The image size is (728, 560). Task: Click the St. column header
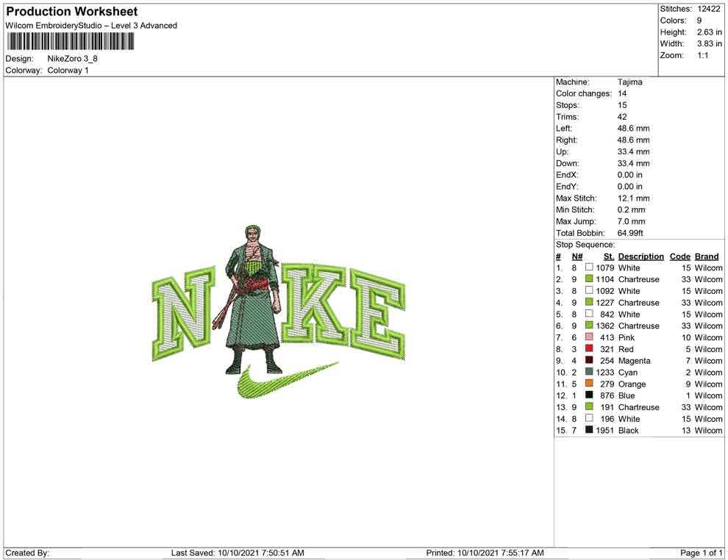609,256
